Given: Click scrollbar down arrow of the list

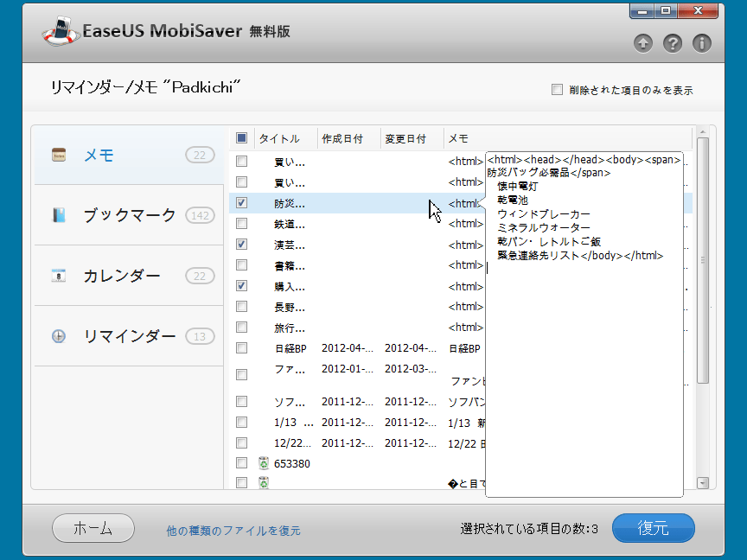Looking at the screenshot, I should click(703, 483).
